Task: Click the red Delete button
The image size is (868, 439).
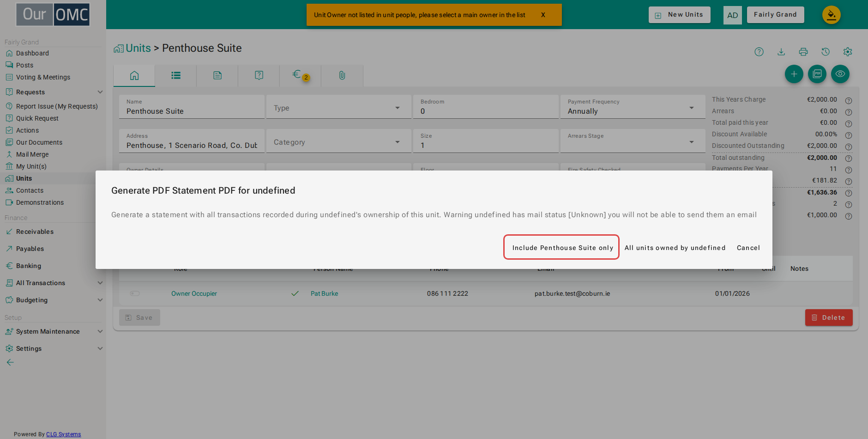Action: (x=829, y=317)
